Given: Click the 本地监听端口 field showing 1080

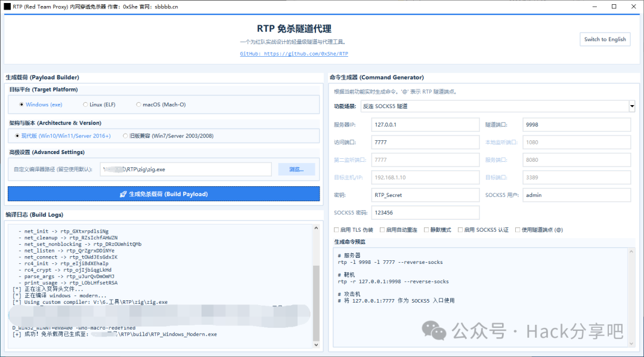Looking at the screenshot, I should (577, 142).
